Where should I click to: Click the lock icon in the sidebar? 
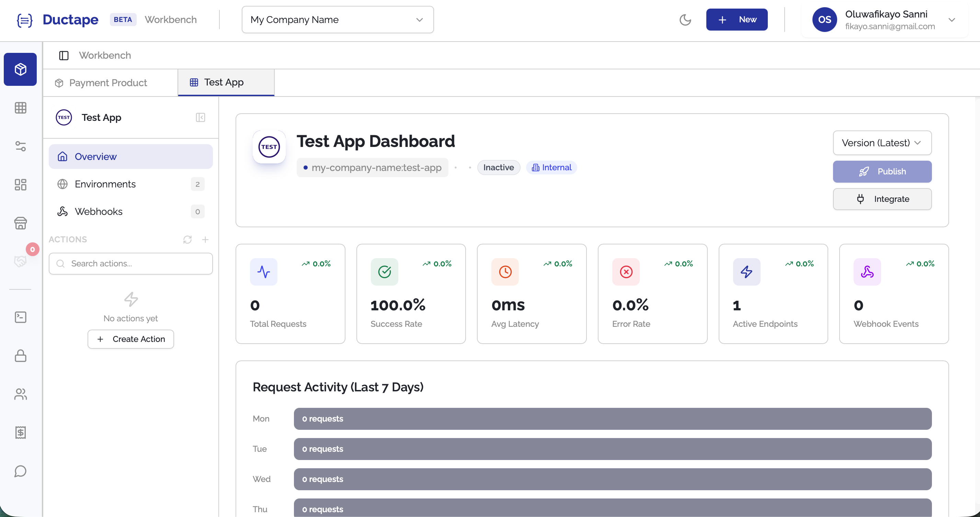pos(20,356)
